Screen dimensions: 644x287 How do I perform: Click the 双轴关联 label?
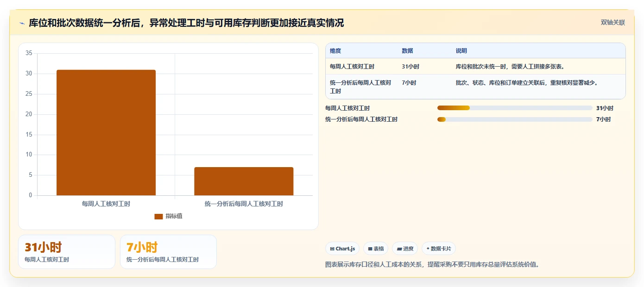click(x=613, y=23)
